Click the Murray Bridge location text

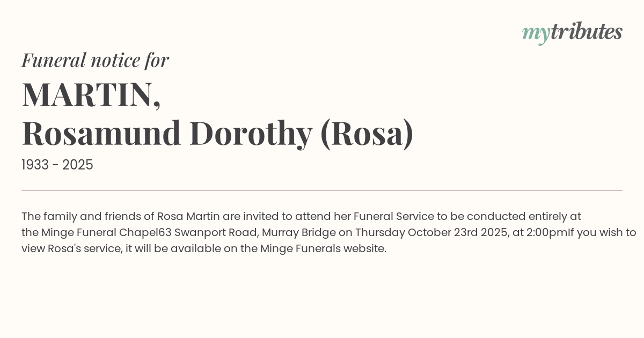click(x=299, y=233)
